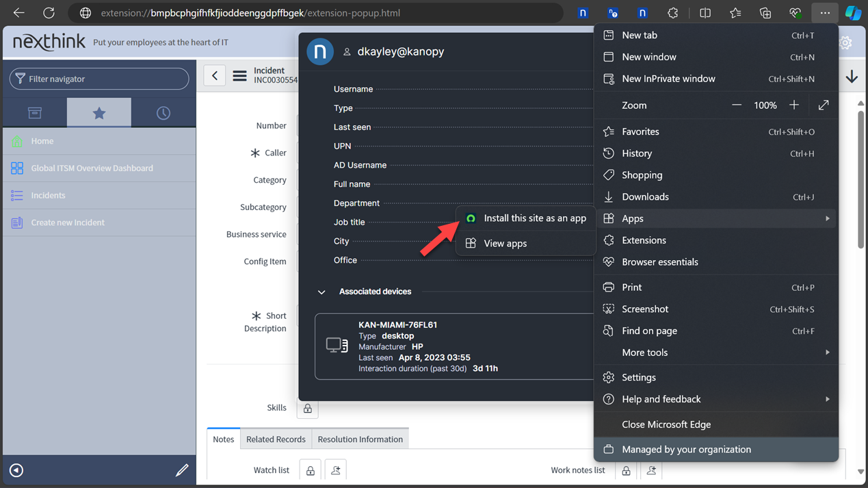Refresh the browser page

[x=49, y=13]
